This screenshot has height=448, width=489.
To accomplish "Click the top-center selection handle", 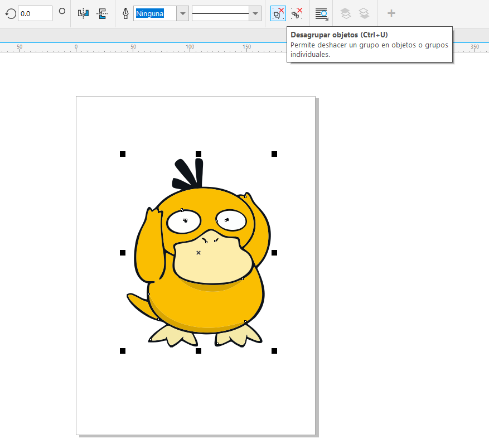I will (198, 154).
